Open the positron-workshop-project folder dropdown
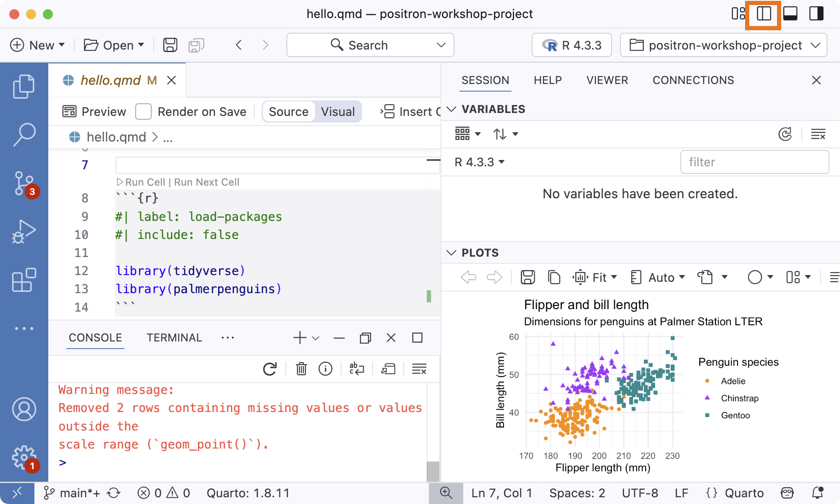The width and height of the screenshot is (840, 504). click(x=724, y=45)
